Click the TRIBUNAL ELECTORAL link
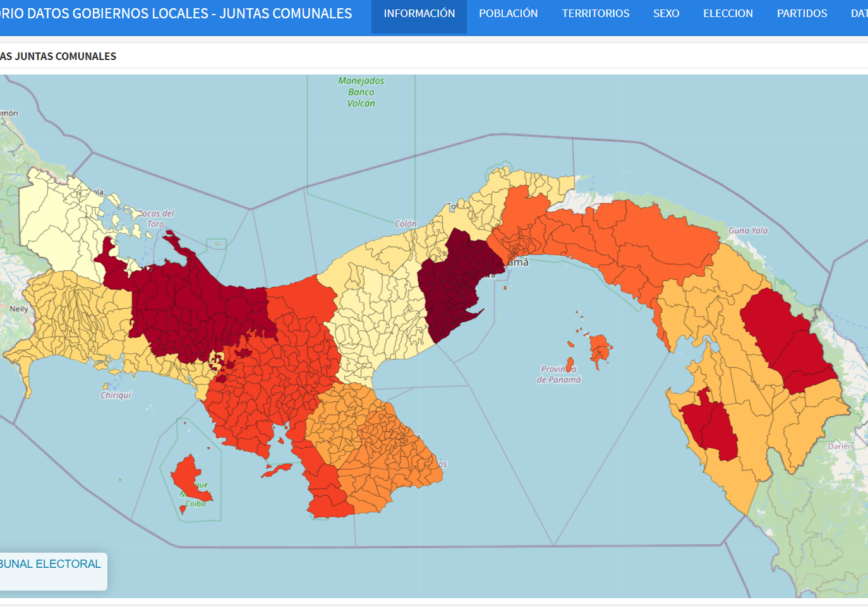Viewport: 868px width, 607px height. (x=50, y=564)
